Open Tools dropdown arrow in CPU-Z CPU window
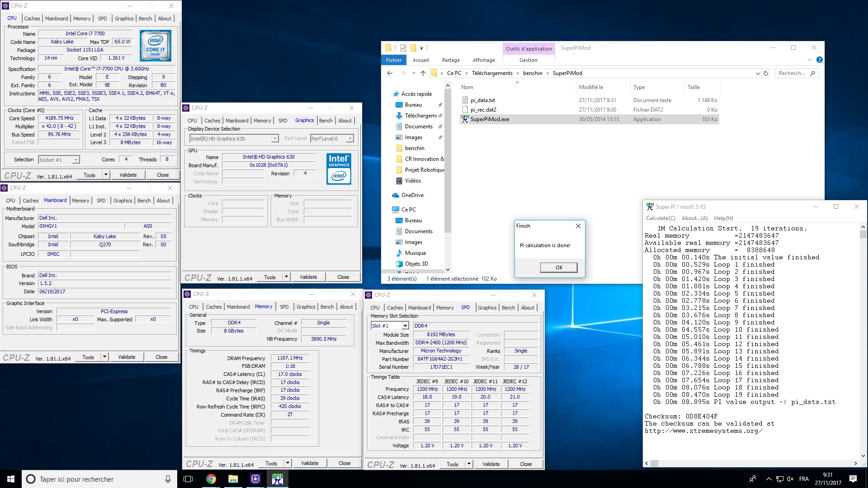Image resolution: width=868 pixels, height=488 pixels. click(106, 175)
